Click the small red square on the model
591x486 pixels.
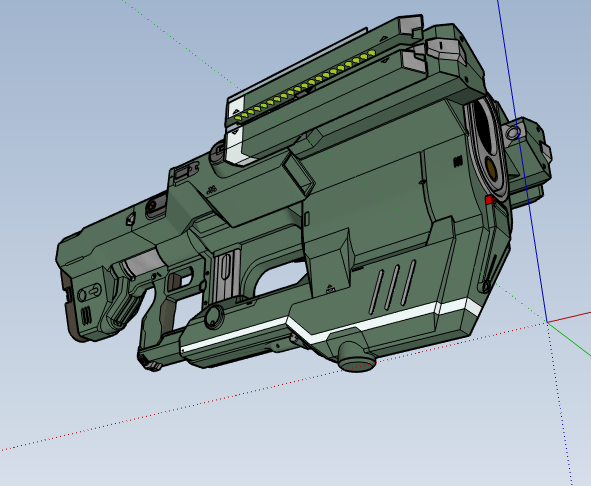489,200
